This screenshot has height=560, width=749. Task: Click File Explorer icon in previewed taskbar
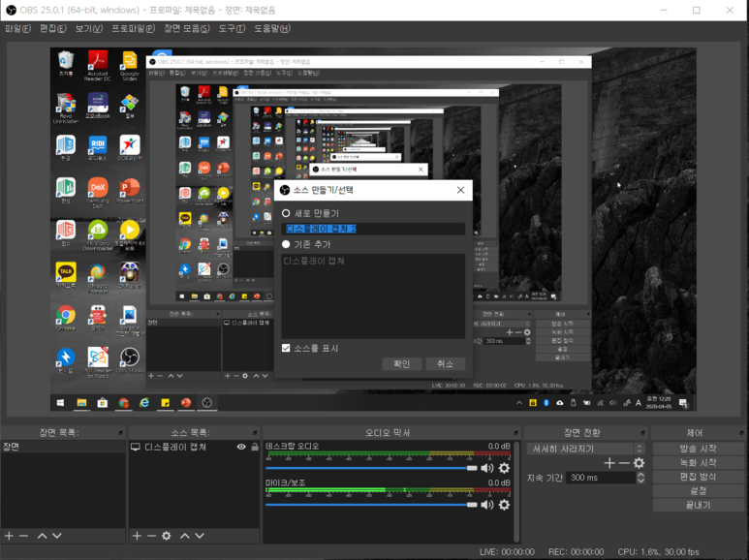[x=81, y=403]
